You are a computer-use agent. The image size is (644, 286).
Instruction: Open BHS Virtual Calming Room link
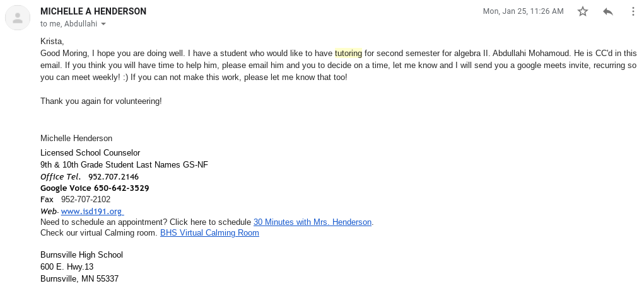(x=209, y=232)
